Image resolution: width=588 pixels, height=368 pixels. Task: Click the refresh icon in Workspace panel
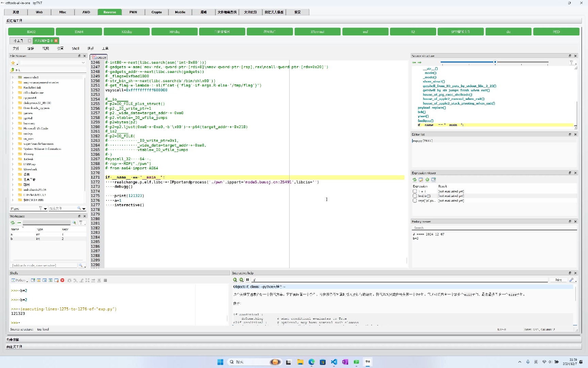pos(13,223)
